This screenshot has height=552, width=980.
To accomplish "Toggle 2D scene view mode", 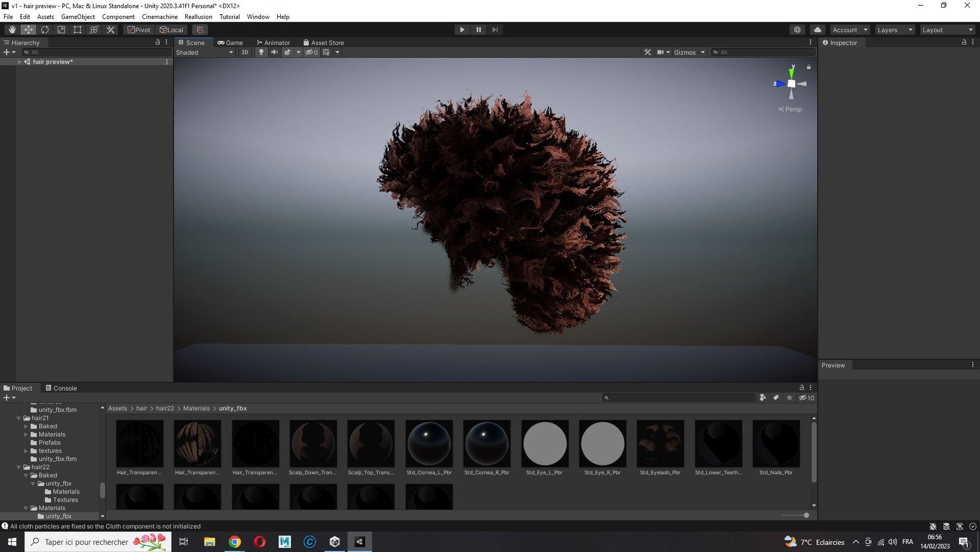I will click(245, 52).
